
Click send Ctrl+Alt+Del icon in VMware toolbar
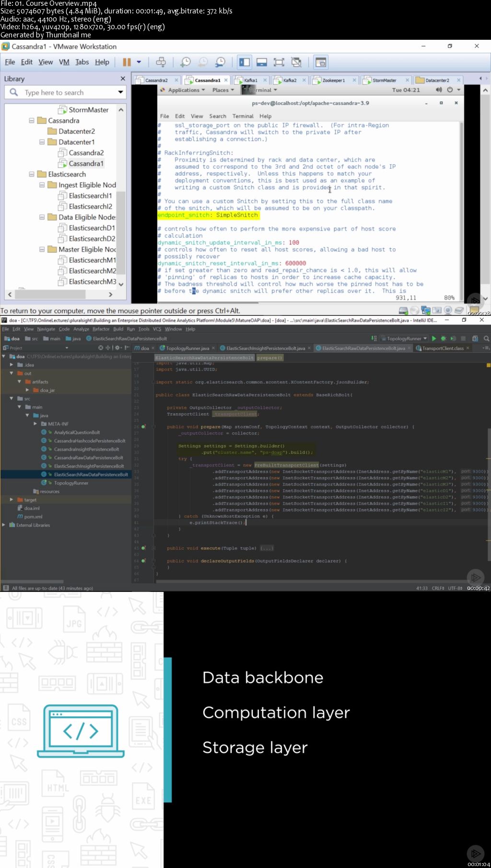161,62
